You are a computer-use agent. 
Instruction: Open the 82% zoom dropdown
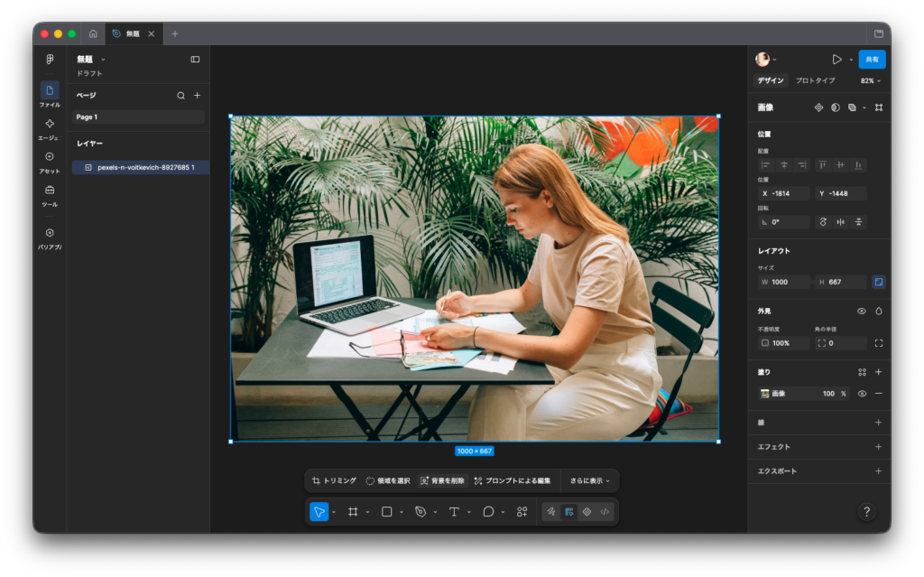[871, 81]
